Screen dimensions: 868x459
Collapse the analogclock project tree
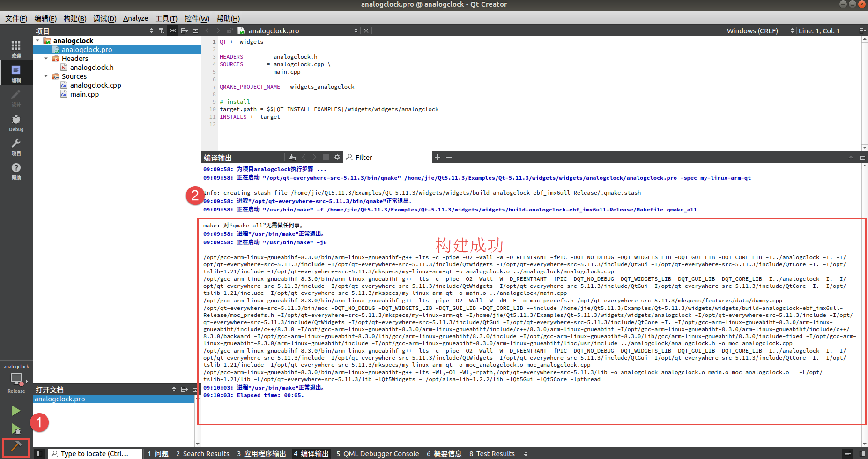[37, 40]
